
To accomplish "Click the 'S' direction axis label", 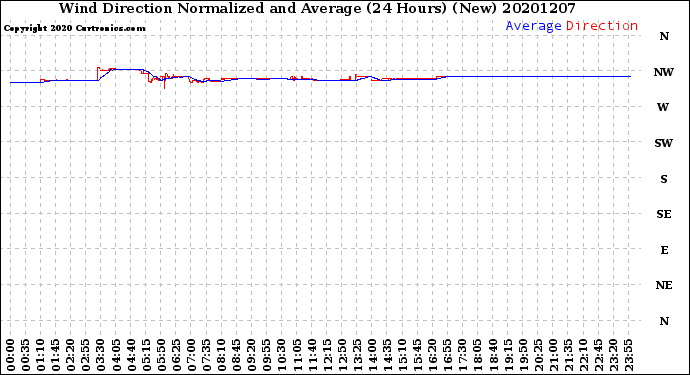I will (664, 179).
